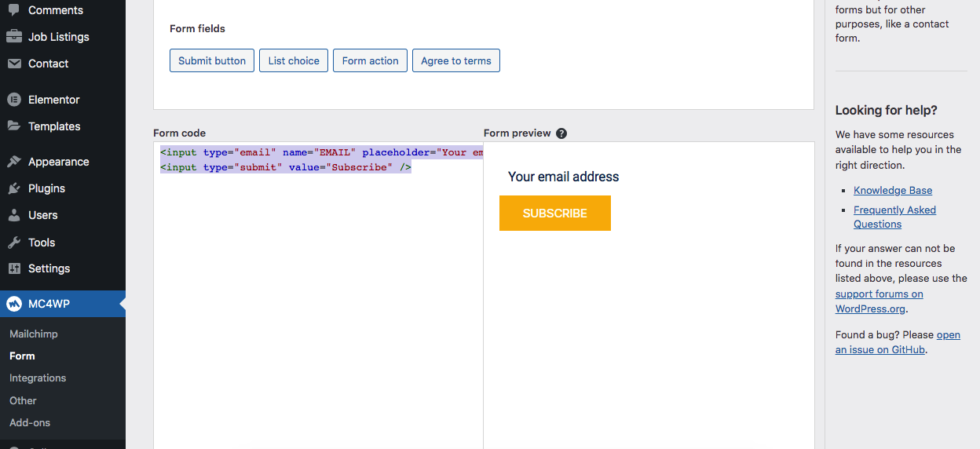Screen dimensions: 980x449
Task: Click the Tools wrench icon
Action: pos(13,243)
